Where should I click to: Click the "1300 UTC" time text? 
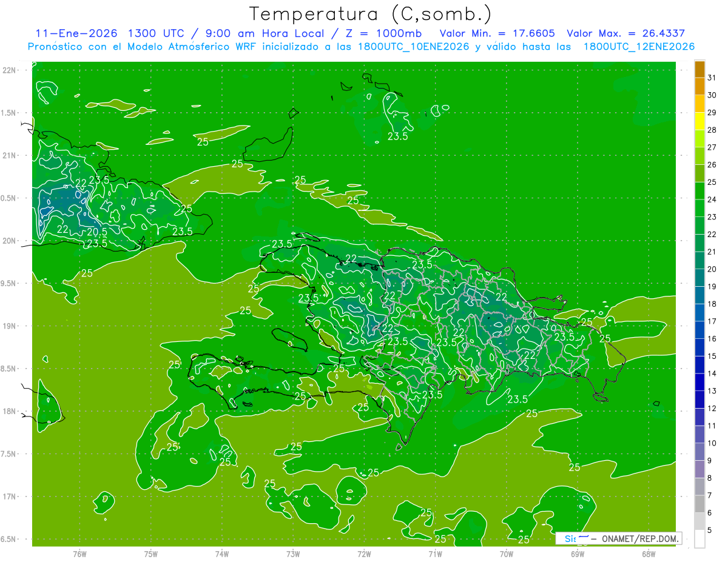(x=157, y=33)
